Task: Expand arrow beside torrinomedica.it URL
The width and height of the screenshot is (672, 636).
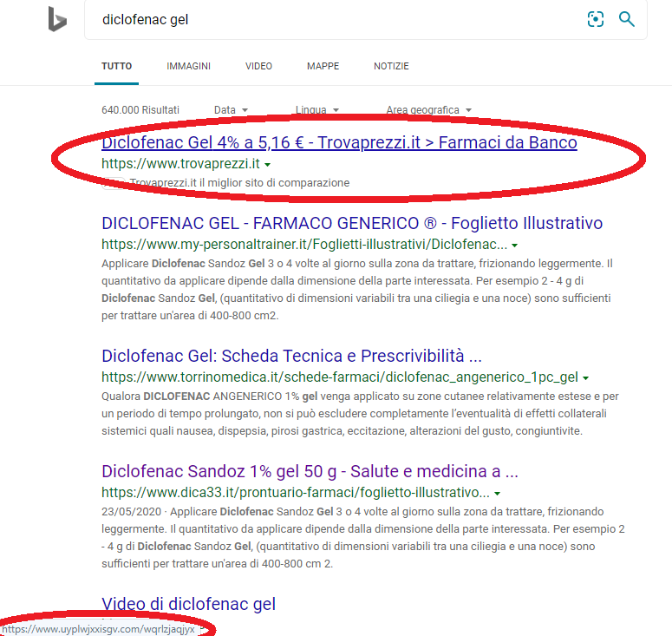Action: click(x=586, y=378)
